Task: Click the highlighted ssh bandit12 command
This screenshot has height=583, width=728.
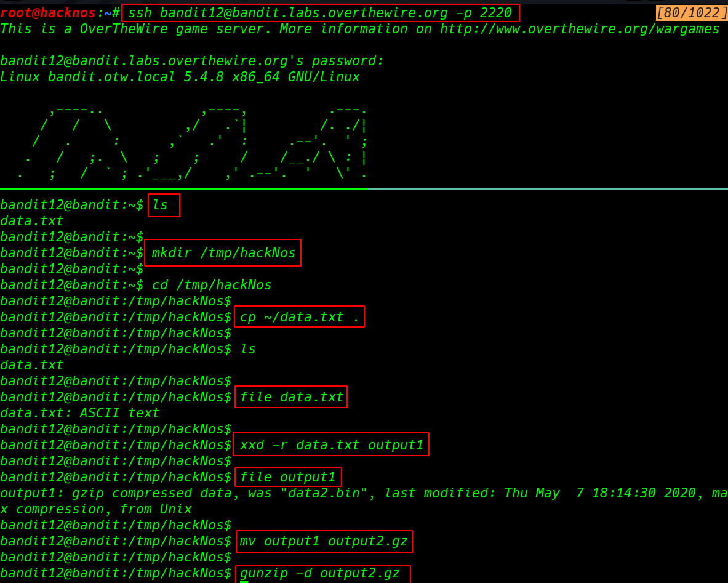Action: pos(320,13)
